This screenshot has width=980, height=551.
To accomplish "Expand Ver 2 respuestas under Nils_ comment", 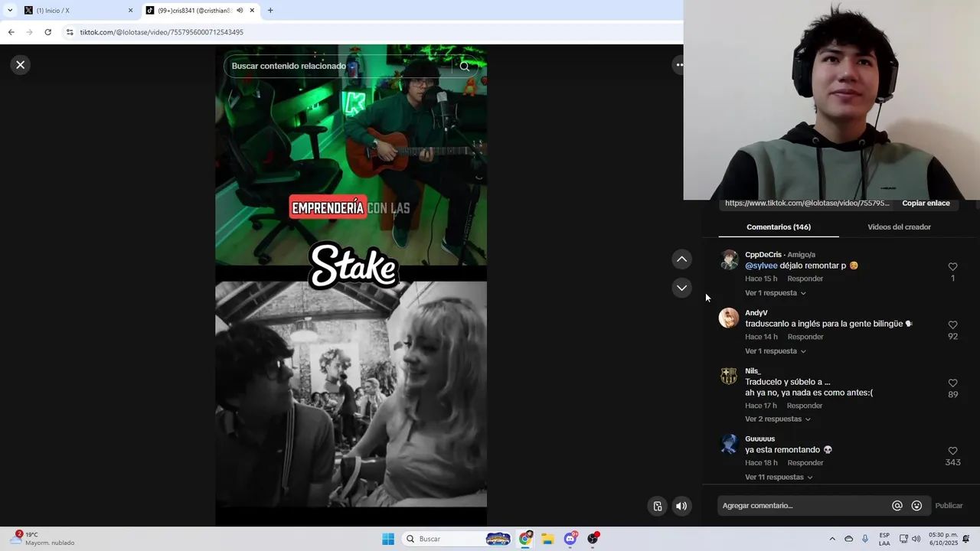I will [x=778, y=419].
